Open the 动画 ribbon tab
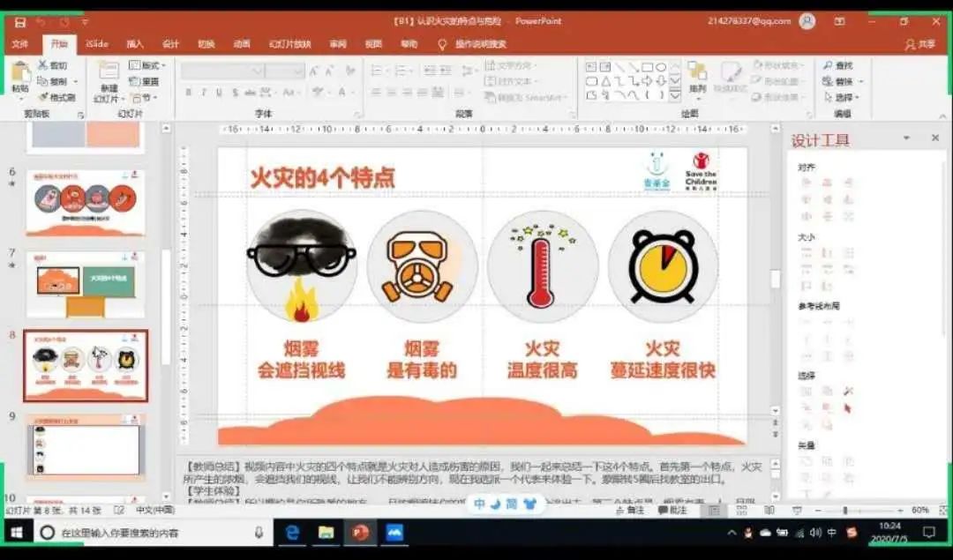Screen dimensions: 953x560 pos(242,43)
